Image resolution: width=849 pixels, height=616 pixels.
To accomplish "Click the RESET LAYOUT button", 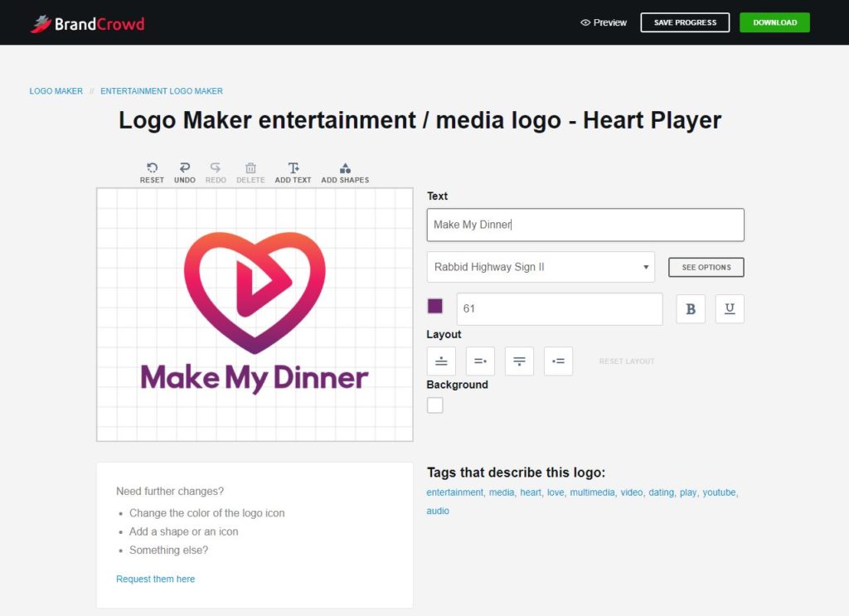I will (x=627, y=361).
